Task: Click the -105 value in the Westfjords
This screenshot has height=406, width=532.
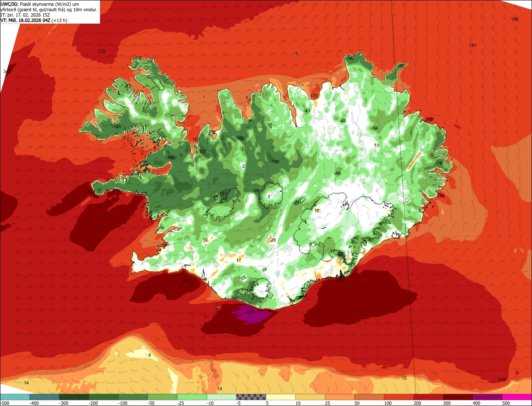Action: (116, 127)
